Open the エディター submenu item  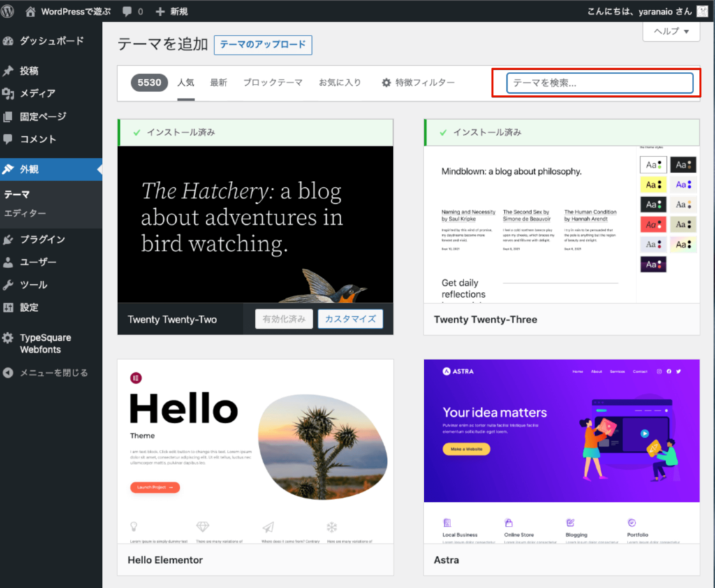click(25, 213)
